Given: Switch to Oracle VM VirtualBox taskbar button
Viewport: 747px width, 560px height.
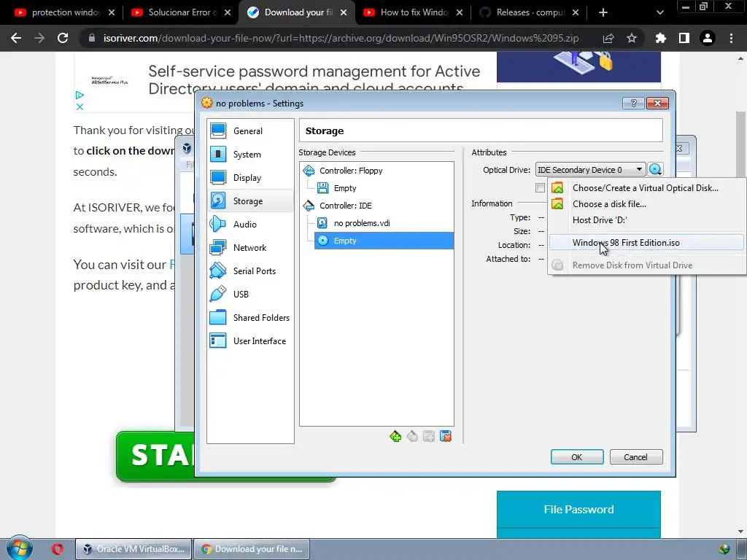Looking at the screenshot, I should pos(134,549).
